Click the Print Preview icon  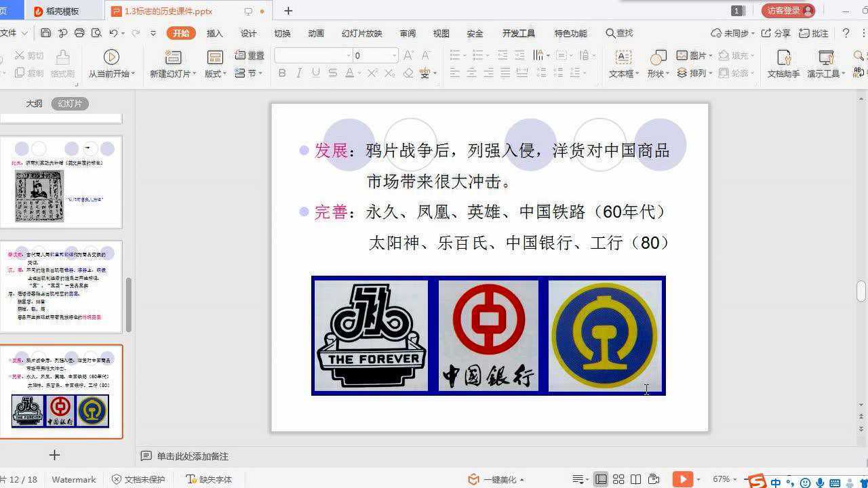point(96,33)
